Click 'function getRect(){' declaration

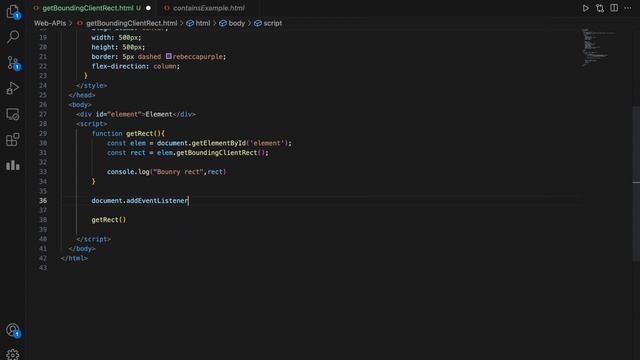point(128,133)
